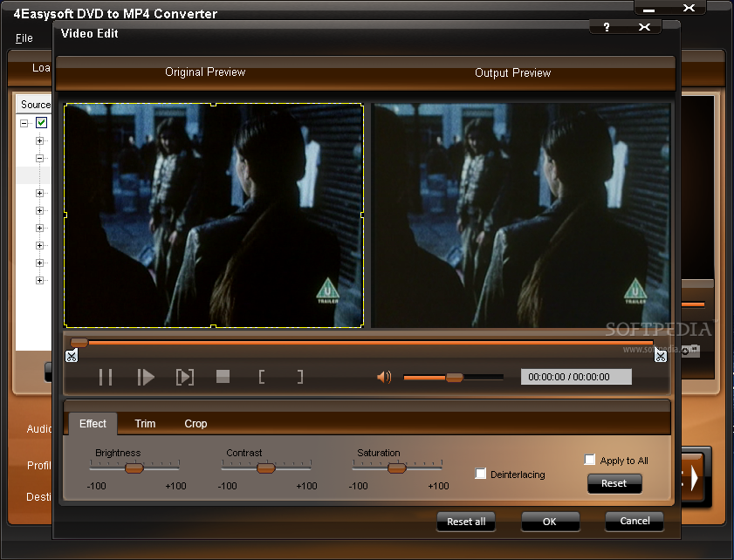The image size is (734, 560).
Task: Switch to the Effect tab
Action: pyautogui.click(x=93, y=424)
